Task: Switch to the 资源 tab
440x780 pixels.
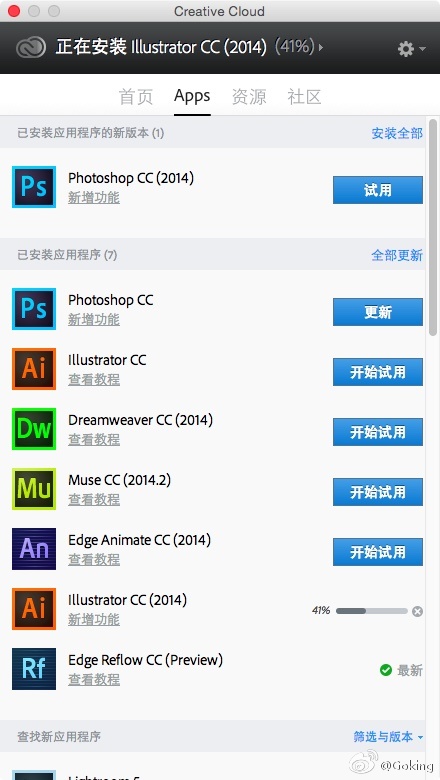Action: (x=249, y=97)
